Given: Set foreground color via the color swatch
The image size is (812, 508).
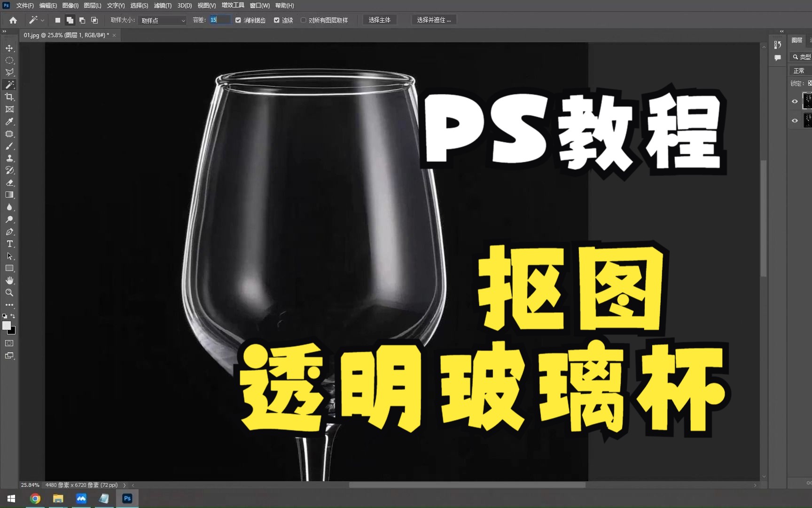Looking at the screenshot, I should click(x=8, y=326).
